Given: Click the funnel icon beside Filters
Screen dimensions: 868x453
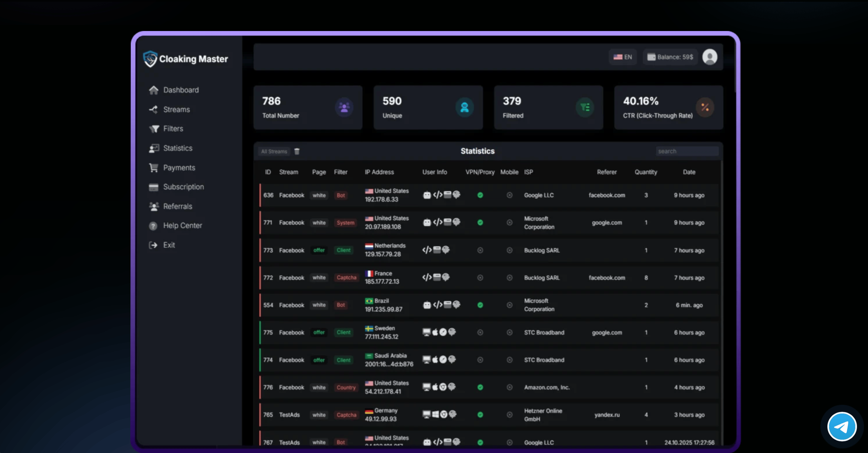Looking at the screenshot, I should click(x=154, y=129).
